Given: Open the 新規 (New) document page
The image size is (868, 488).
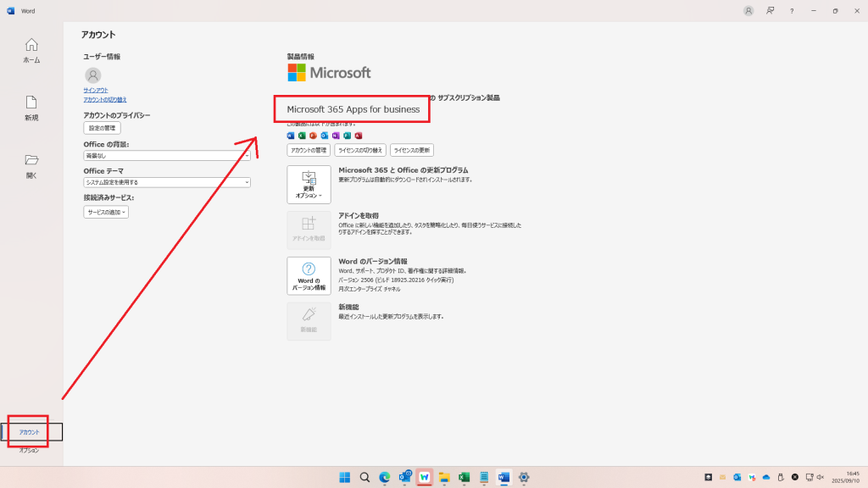Looking at the screenshot, I should (x=31, y=108).
